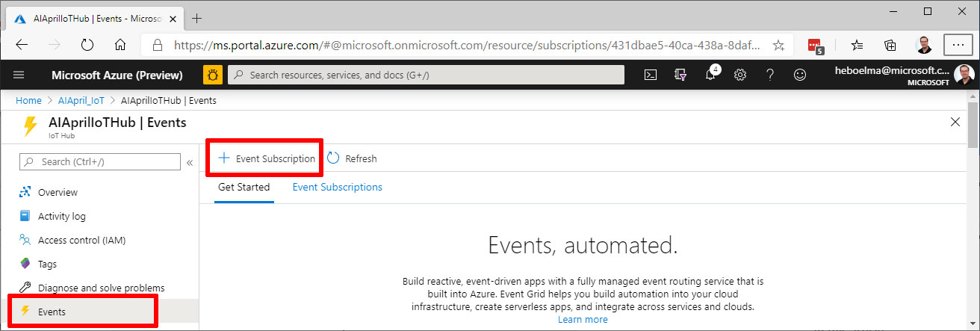
Task: Open Azure portal settings gear
Action: pos(740,75)
